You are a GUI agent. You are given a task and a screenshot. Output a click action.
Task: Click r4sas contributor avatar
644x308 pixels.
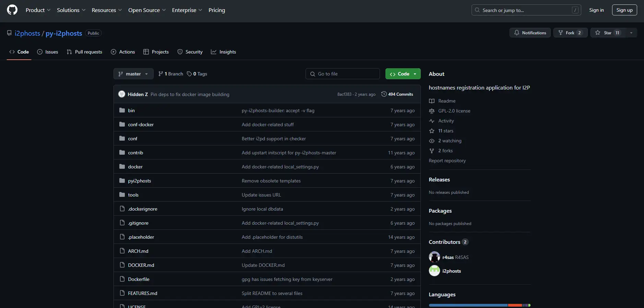click(x=434, y=257)
